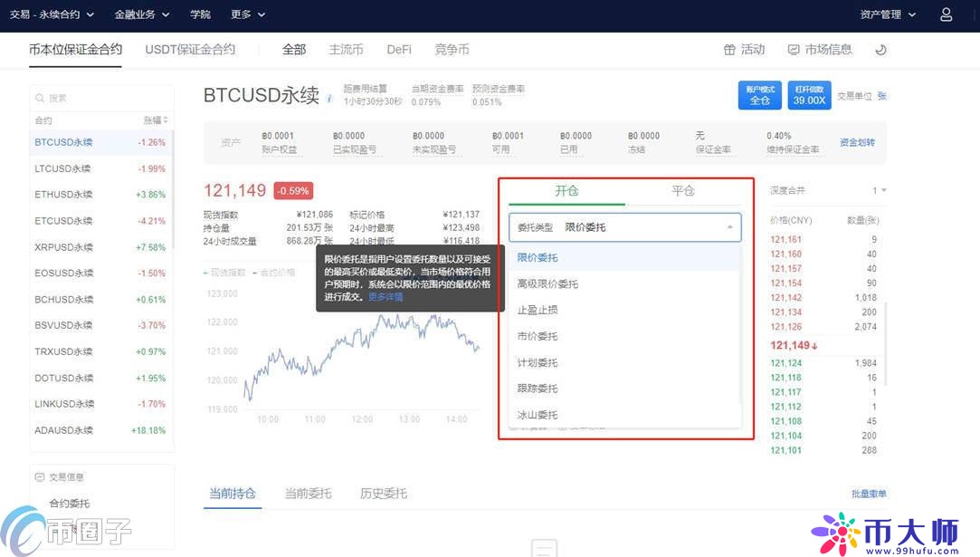The image size is (980, 557).
Task: Click latest price 121,149 in order book
Action: point(794,345)
